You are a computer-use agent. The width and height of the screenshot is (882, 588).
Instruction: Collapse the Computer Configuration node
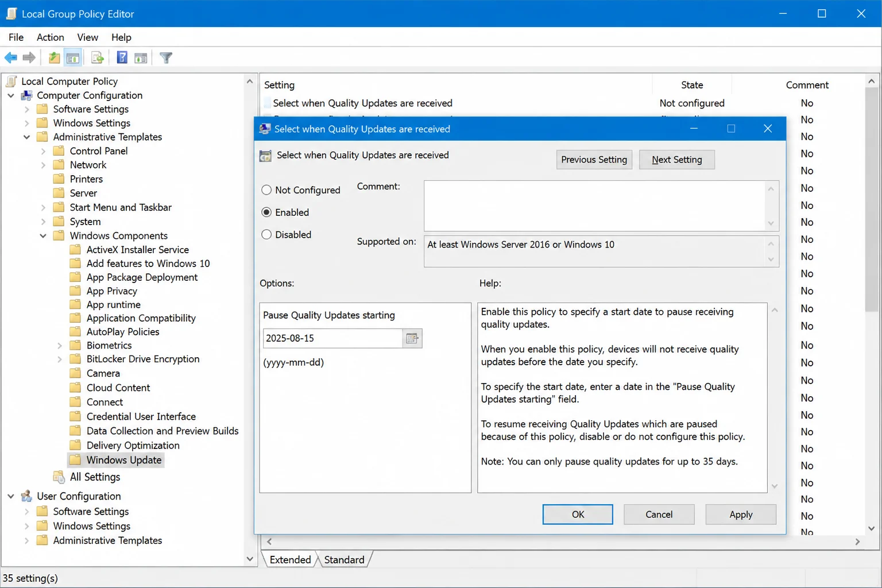point(11,95)
